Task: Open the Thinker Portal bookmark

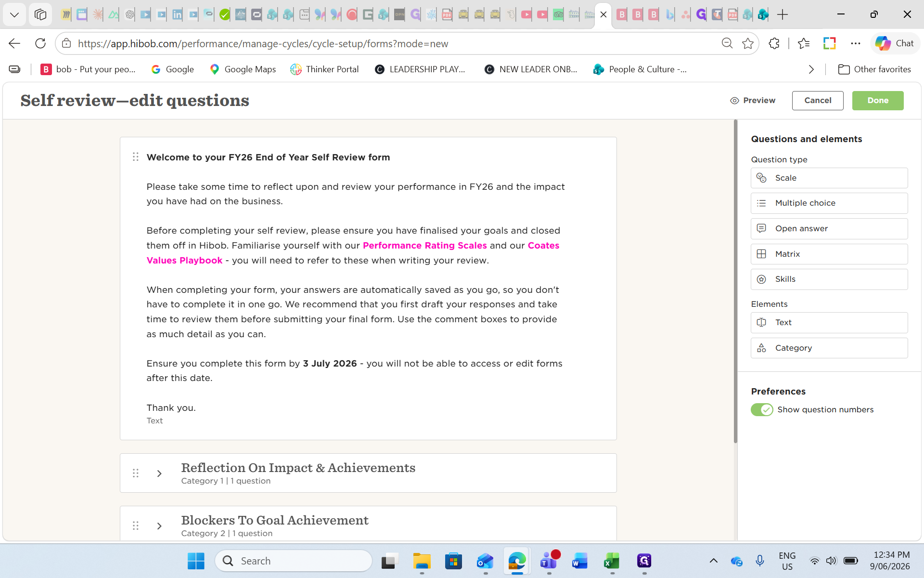Action: pos(325,69)
